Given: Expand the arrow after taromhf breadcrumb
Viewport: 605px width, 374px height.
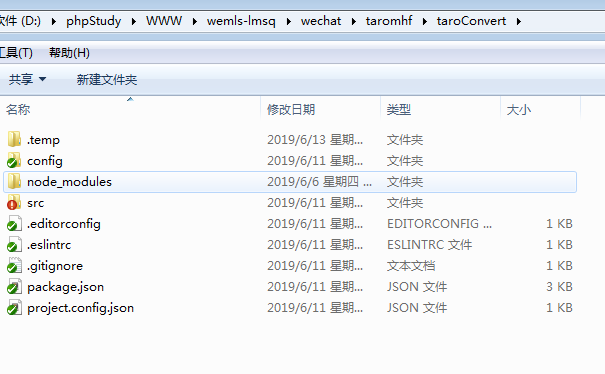Looking at the screenshot, I should coord(424,21).
